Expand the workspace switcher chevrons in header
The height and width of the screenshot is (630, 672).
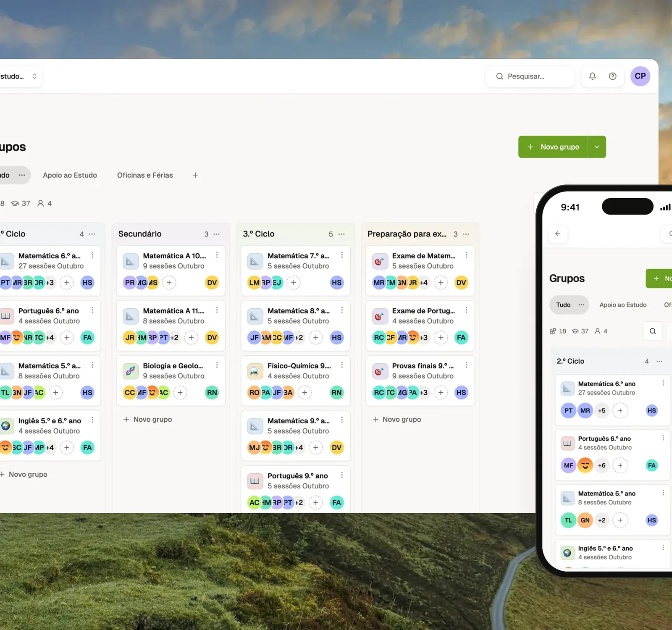pos(34,76)
